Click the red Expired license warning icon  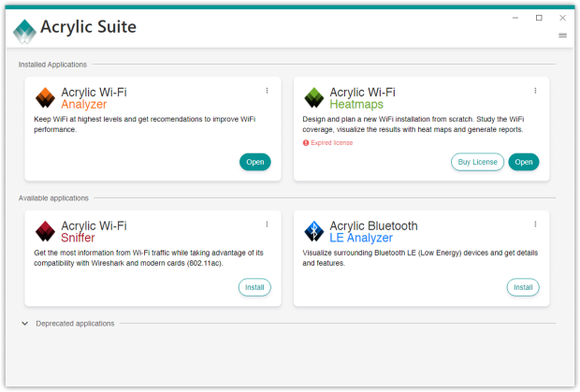point(306,143)
